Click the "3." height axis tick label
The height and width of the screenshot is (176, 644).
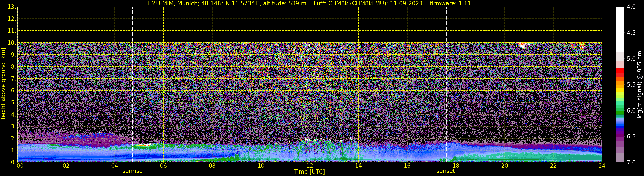pos(13,127)
